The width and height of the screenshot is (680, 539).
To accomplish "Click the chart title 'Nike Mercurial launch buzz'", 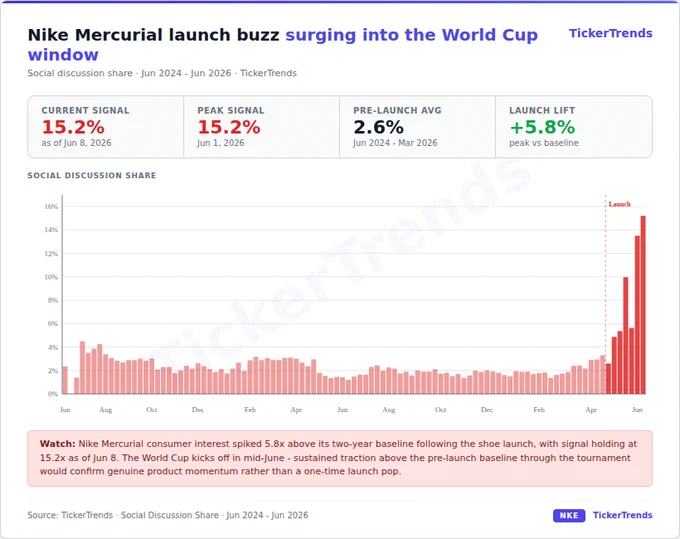I will pos(154,35).
